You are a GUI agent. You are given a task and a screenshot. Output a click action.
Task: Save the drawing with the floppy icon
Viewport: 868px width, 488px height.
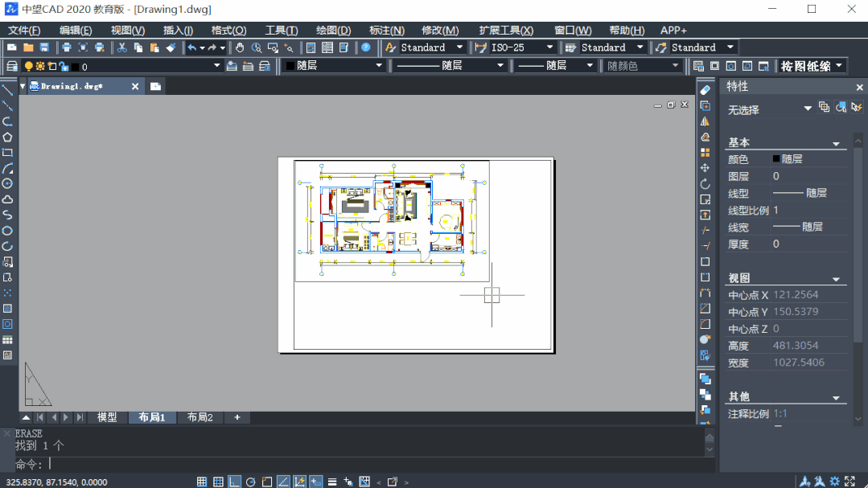point(44,47)
